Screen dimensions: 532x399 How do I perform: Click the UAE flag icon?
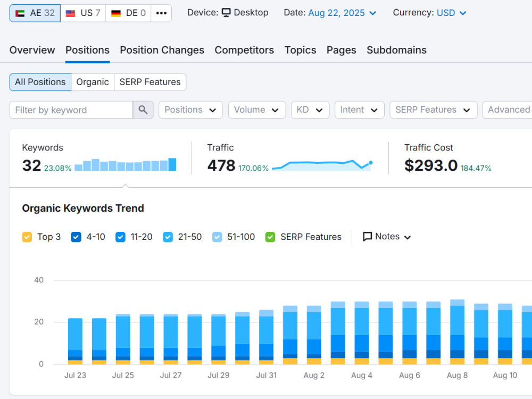[x=20, y=13]
